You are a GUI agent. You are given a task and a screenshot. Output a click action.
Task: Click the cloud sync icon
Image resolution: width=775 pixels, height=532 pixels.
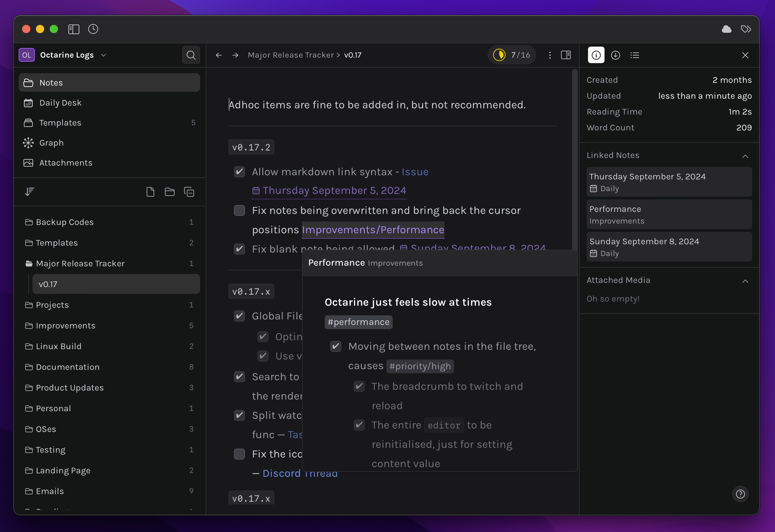[727, 29]
